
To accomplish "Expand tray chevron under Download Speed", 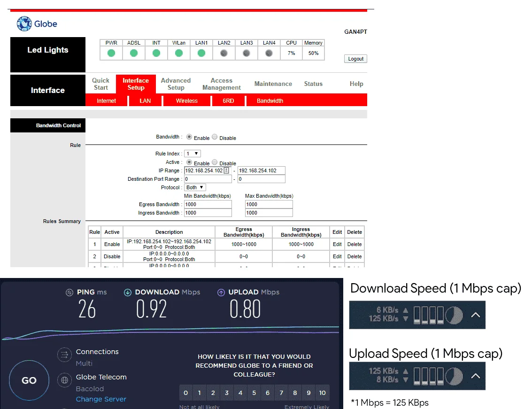I will 476,315.
